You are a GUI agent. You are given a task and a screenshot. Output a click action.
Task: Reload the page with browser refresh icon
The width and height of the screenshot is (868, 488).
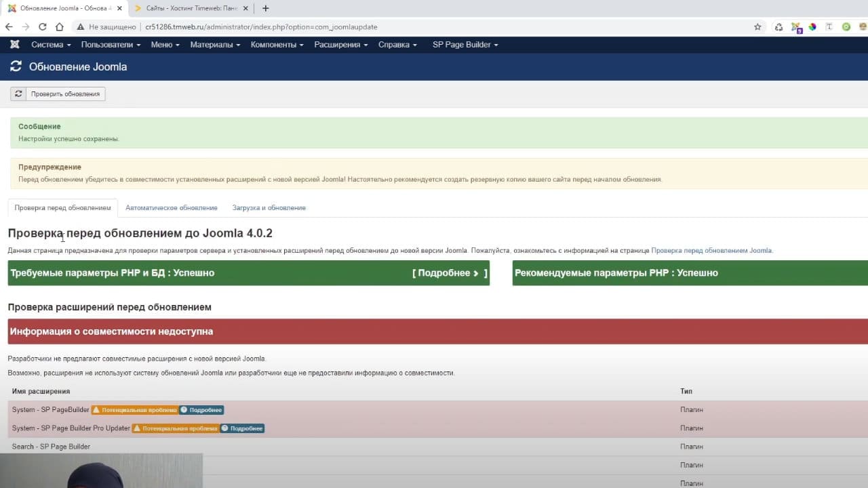[43, 27]
